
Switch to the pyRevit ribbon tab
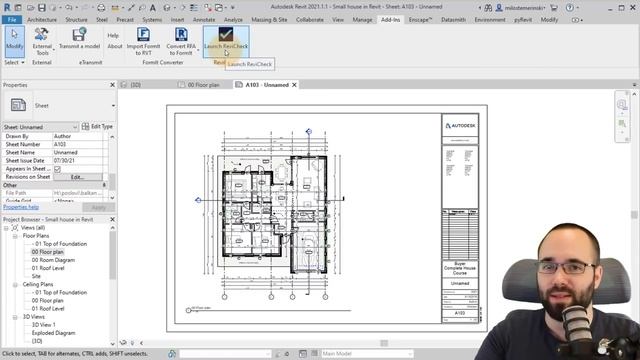coord(523,20)
